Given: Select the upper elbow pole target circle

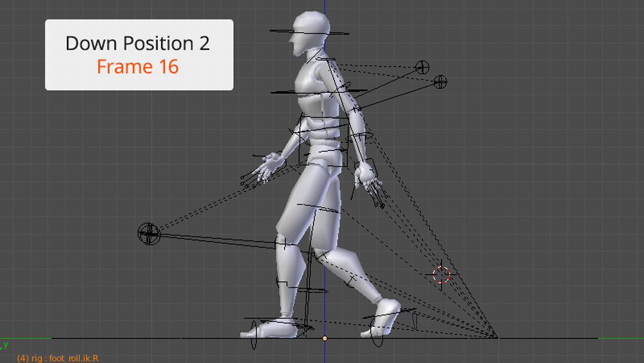Looking at the screenshot, I should point(422,67).
